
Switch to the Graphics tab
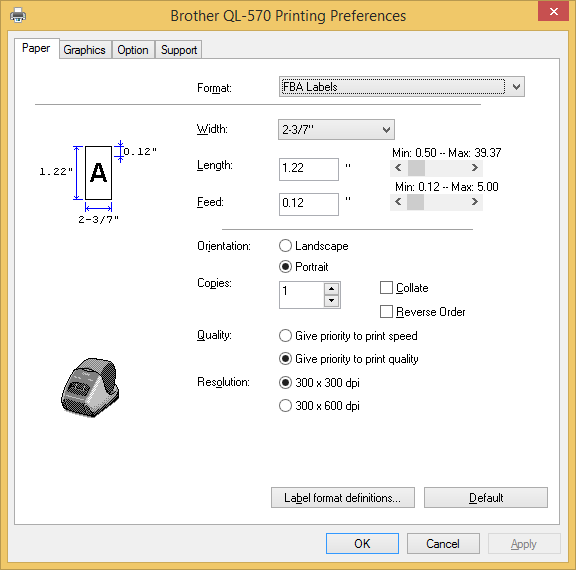(x=84, y=50)
